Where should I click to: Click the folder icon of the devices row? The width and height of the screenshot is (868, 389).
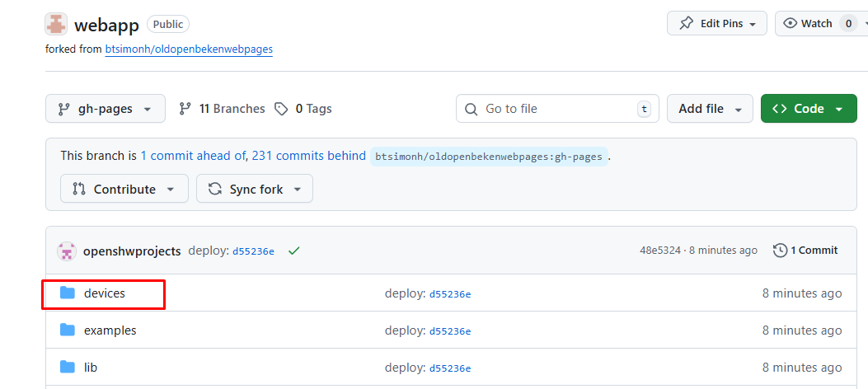[x=68, y=293]
